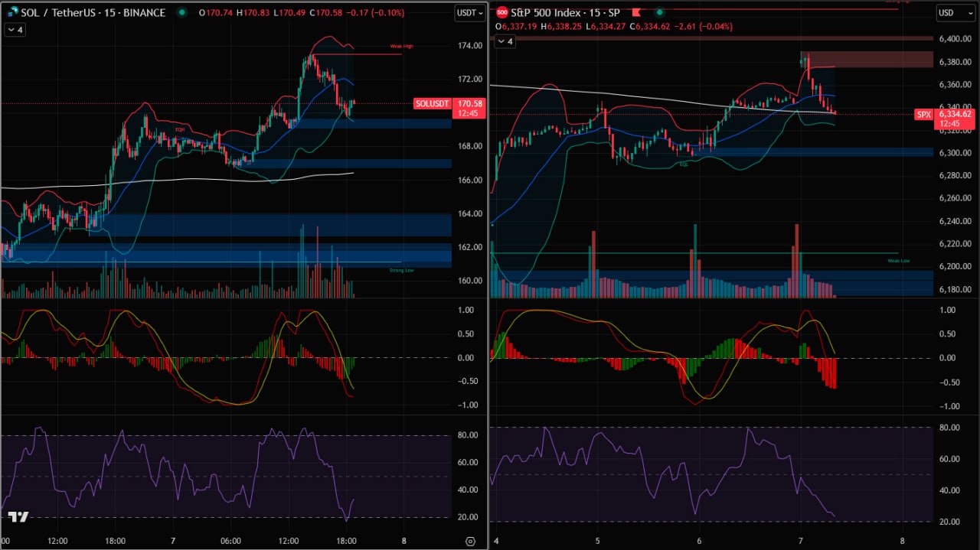Click the change value −2.61 (−0.04%)
The height and width of the screenshot is (550, 980).
pos(704,26)
